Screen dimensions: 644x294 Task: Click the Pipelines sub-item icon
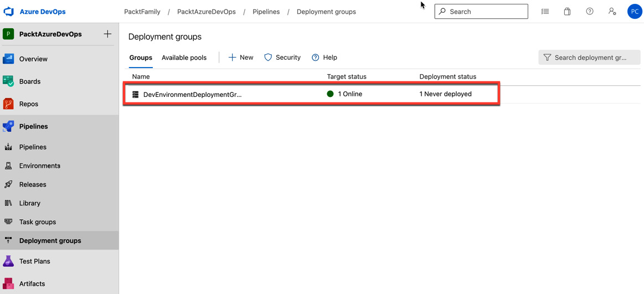8,147
